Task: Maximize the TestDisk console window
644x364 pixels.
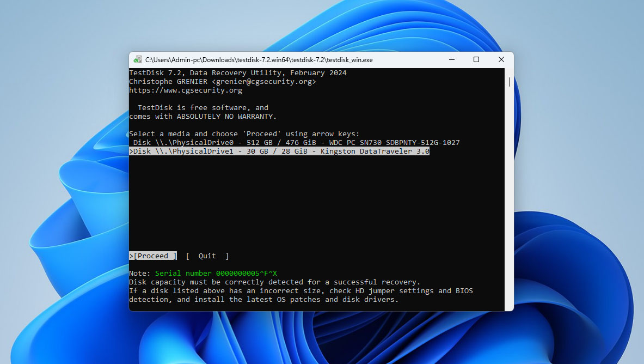Action: pyautogui.click(x=476, y=59)
